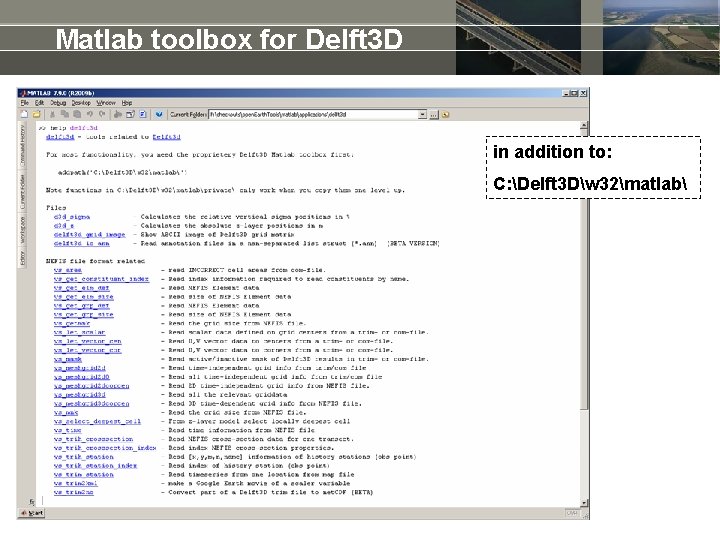Open the vs_trim2kml link

[x=75, y=484]
